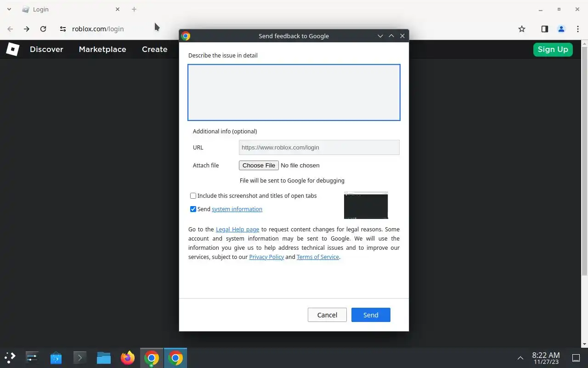
Task: Open the Discover store taskbar icon
Action: (56, 357)
